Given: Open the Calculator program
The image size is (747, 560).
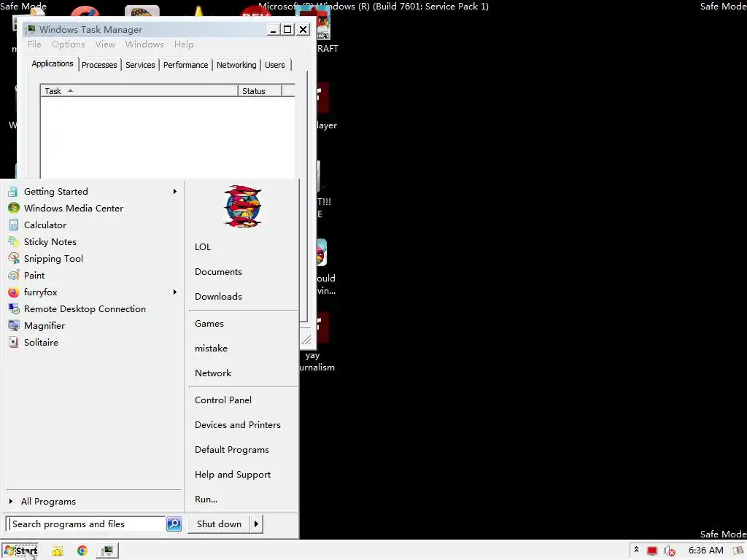Looking at the screenshot, I should click(x=93, y=225).
